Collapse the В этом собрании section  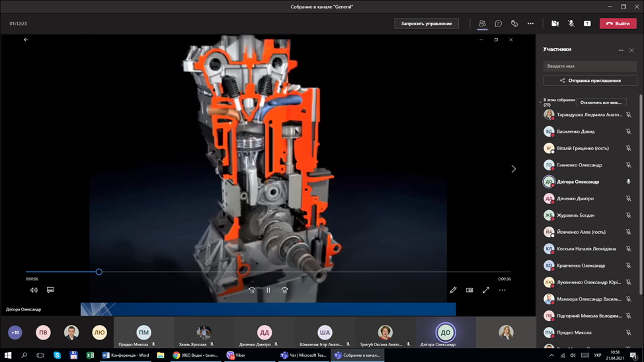pyautogui.click(x=540, y=102)
